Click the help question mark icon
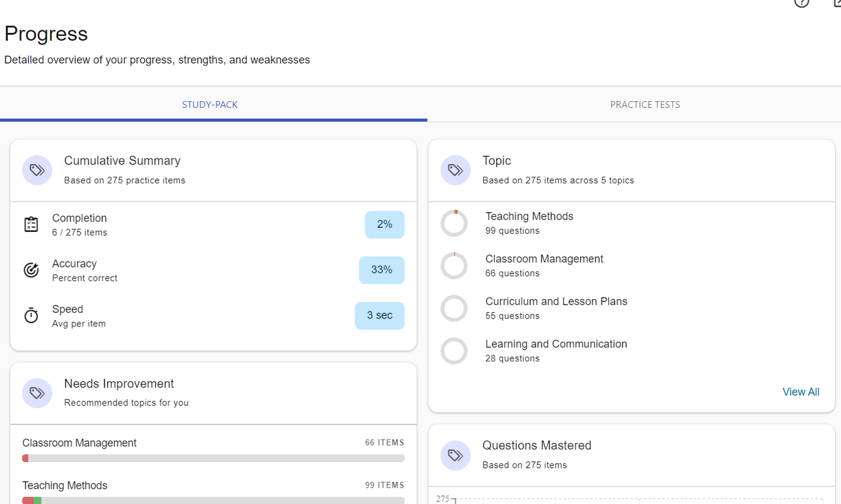841x504 pixels. pos(801,3)
